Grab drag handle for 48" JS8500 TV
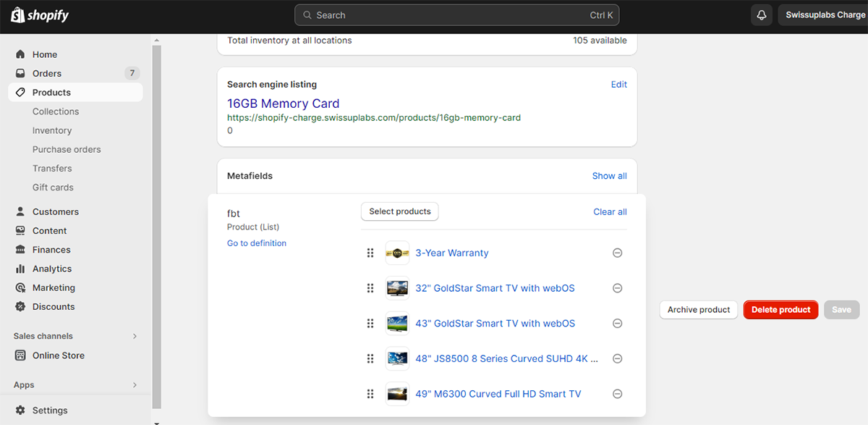The image size is (868, 425). pos(370,358)
